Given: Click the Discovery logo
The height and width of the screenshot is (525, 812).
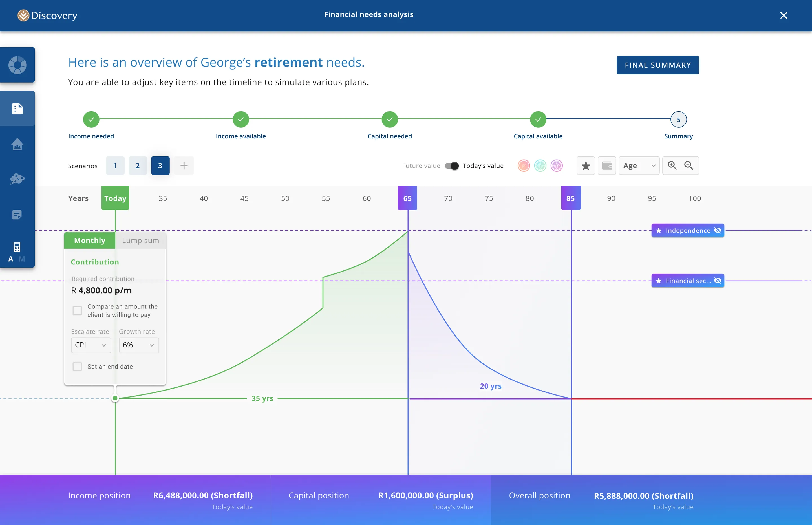Looking at the screenshot, I should [x=47, y=15].
